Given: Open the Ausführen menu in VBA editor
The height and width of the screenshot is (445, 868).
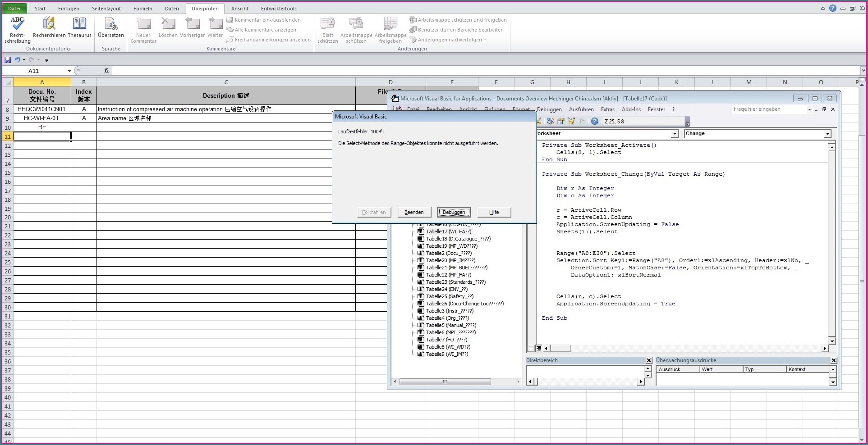Looking at the screenshot, I should 581,109.
